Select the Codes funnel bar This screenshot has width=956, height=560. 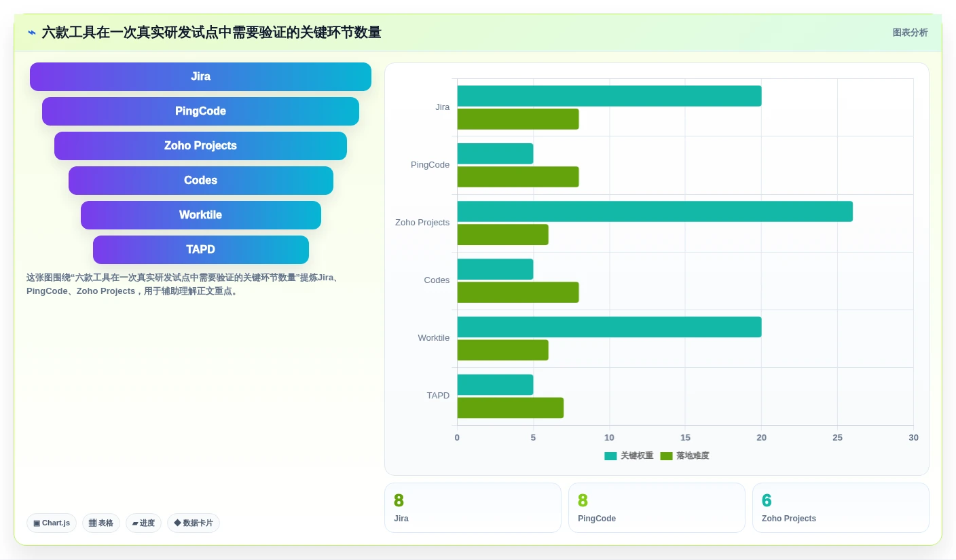point(201,181)
